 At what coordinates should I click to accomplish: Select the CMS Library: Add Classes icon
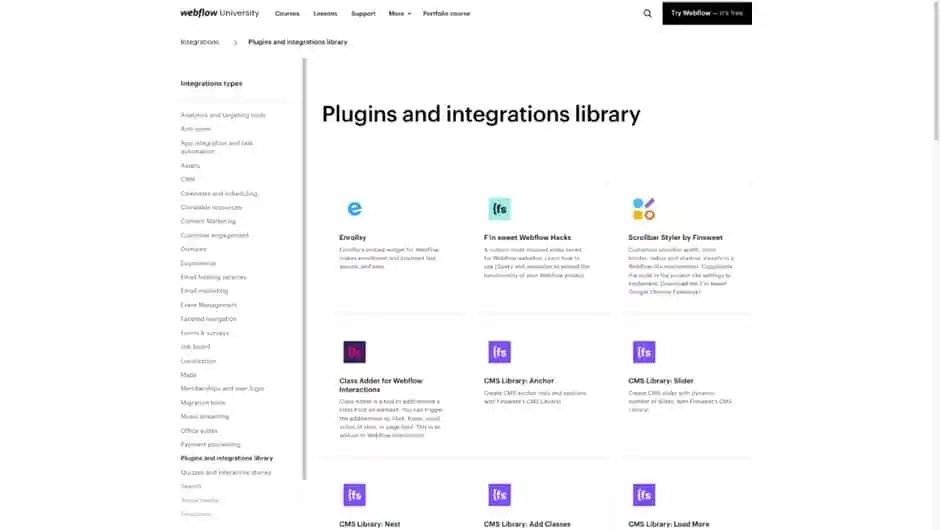point(499,495)
